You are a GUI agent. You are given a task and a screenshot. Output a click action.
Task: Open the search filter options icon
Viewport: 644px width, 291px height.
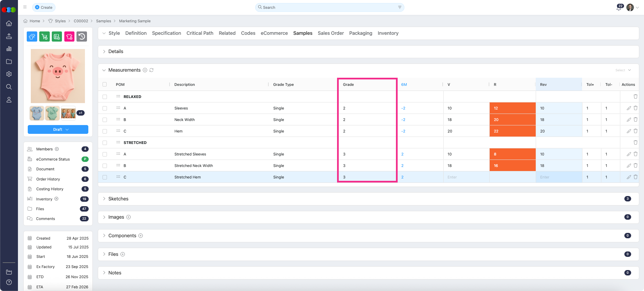click(x=400, y=7)
